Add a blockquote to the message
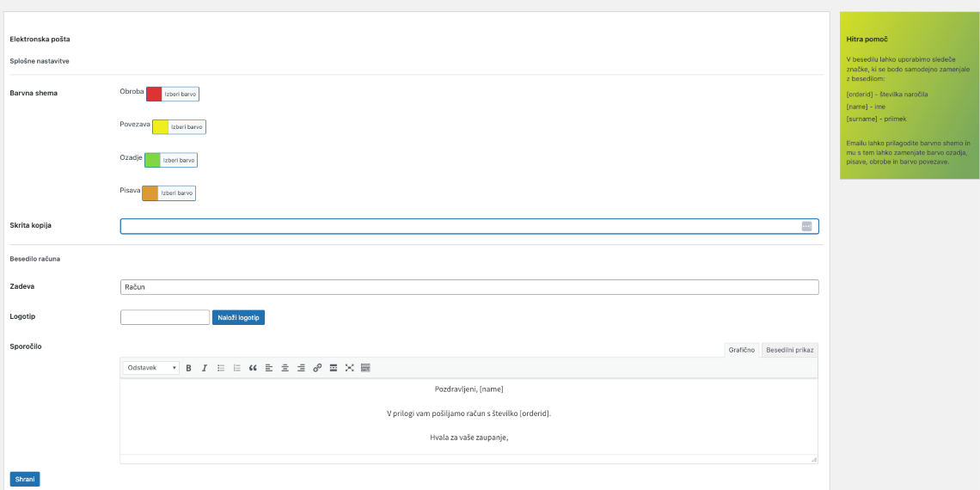This screenshot has height=490, width=980. coord(253,368)
